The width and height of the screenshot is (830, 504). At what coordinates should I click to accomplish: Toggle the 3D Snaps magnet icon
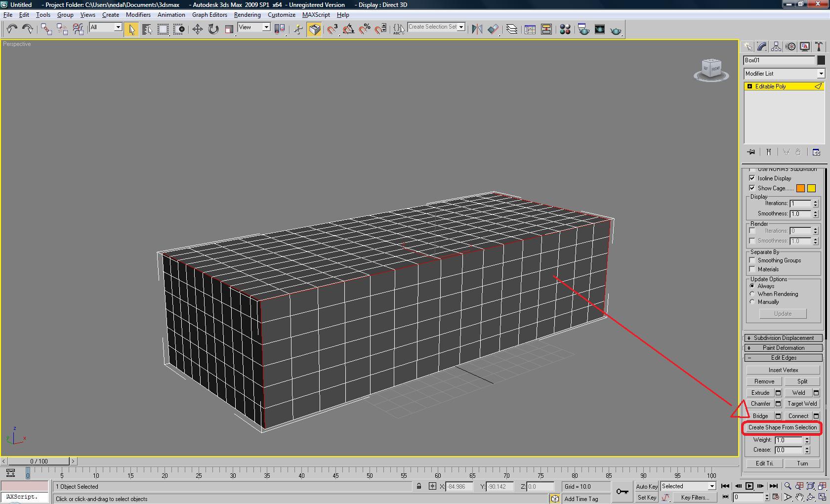coord(332,29)
